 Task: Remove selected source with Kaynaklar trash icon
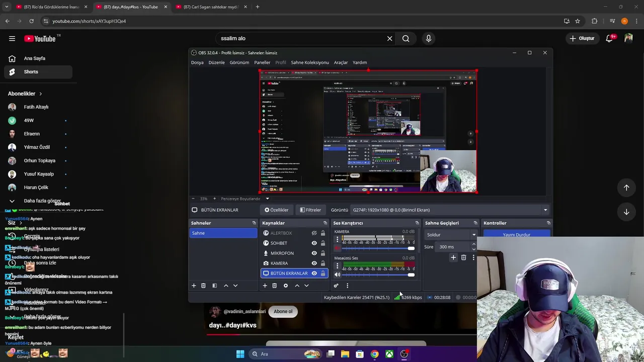(x=274, y=286)
